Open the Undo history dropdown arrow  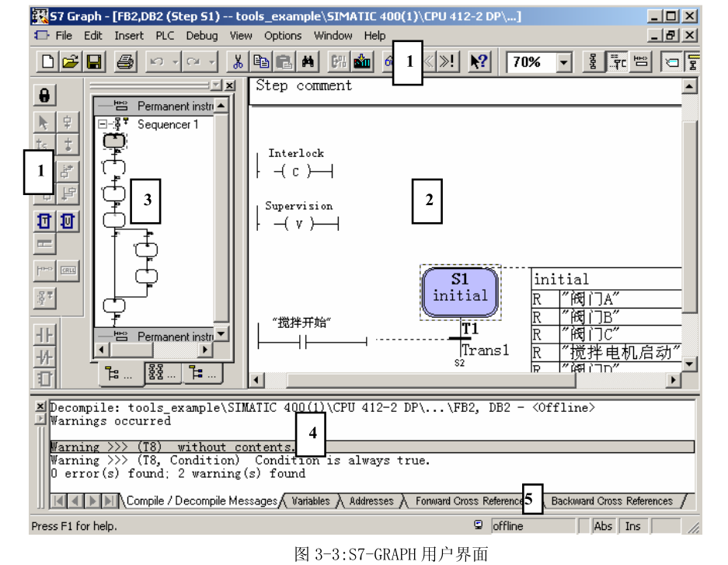pyautogui.click(x=175, y=60)
